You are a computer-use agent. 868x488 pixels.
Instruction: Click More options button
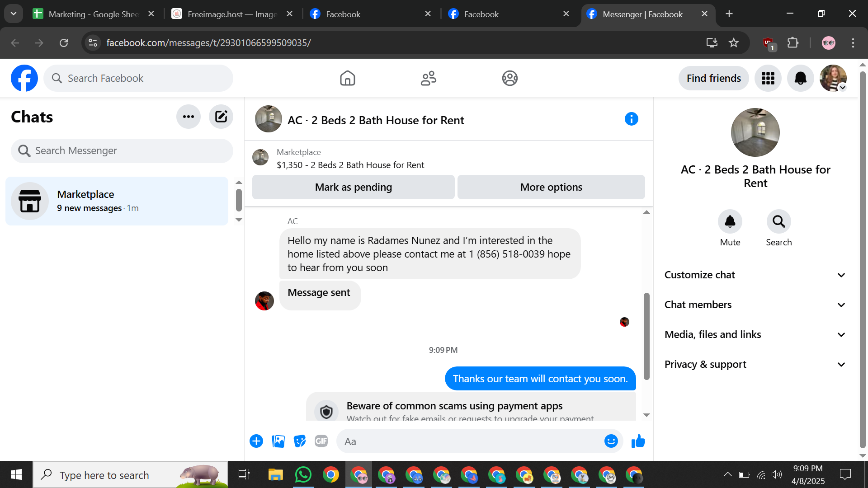pyautogui.click(x=551, y=187)
